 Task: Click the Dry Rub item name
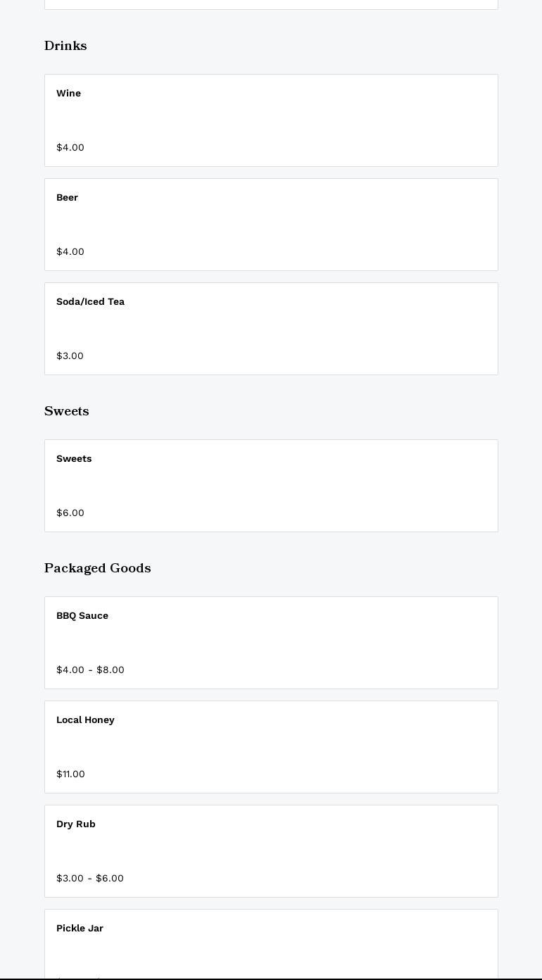75,824
